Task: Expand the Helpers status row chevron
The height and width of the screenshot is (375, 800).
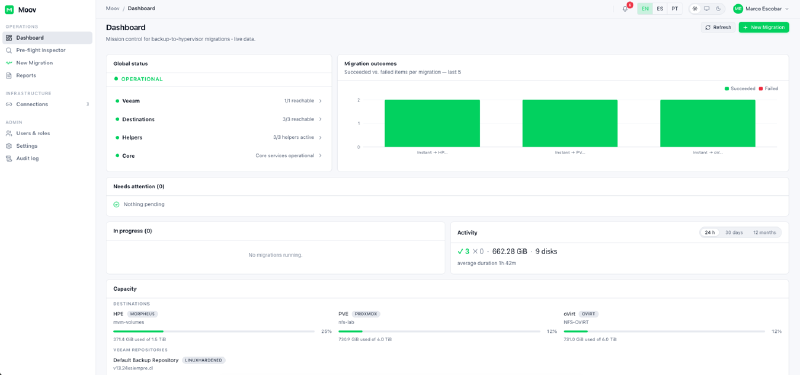Action: (320, 138)
